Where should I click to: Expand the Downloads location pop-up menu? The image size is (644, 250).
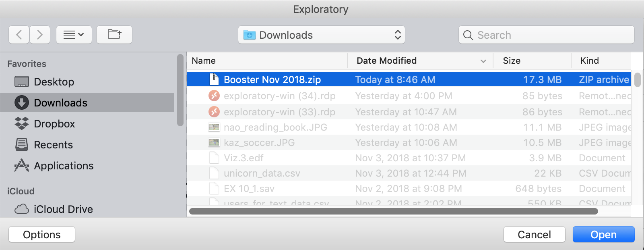click(321, 35)
